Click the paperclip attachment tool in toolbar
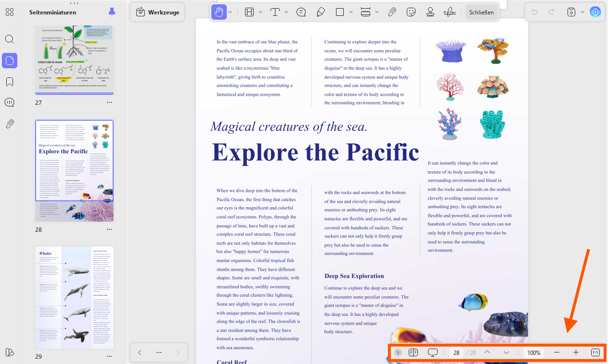608x364 pixels. (x=392, y=12)
